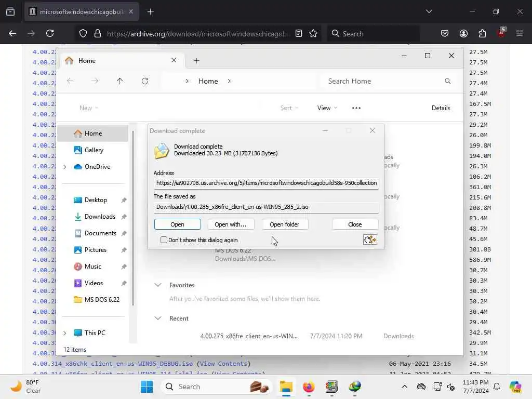Reload the archive.org page in Firefox
The height and width of the screenshot is (399, 532).
50,33
